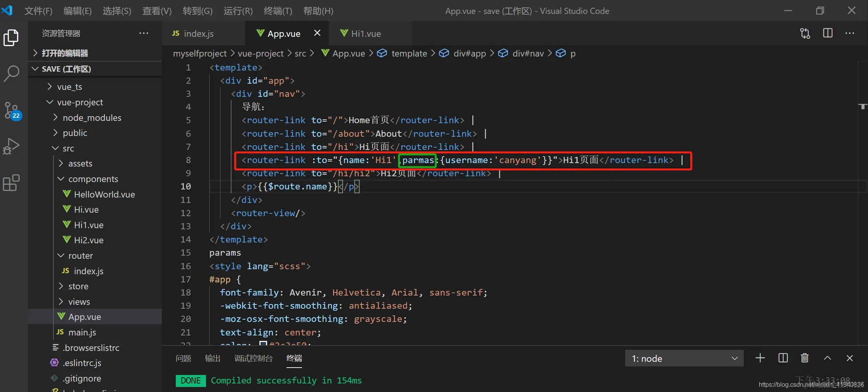Collapse the components folder
The image size is (868, 392).
[93, 179]
